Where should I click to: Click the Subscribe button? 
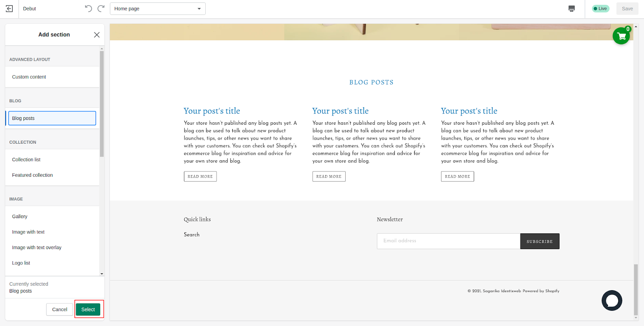[x=540, y=241]
